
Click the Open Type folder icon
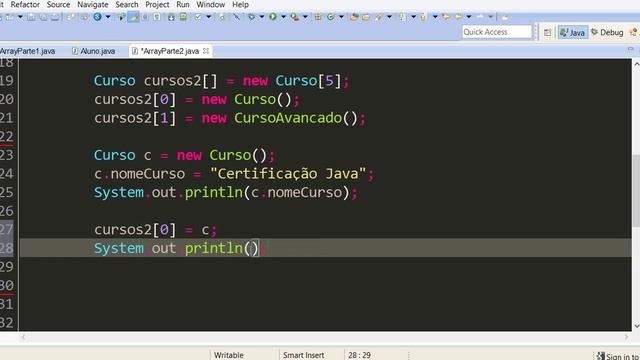354,17
